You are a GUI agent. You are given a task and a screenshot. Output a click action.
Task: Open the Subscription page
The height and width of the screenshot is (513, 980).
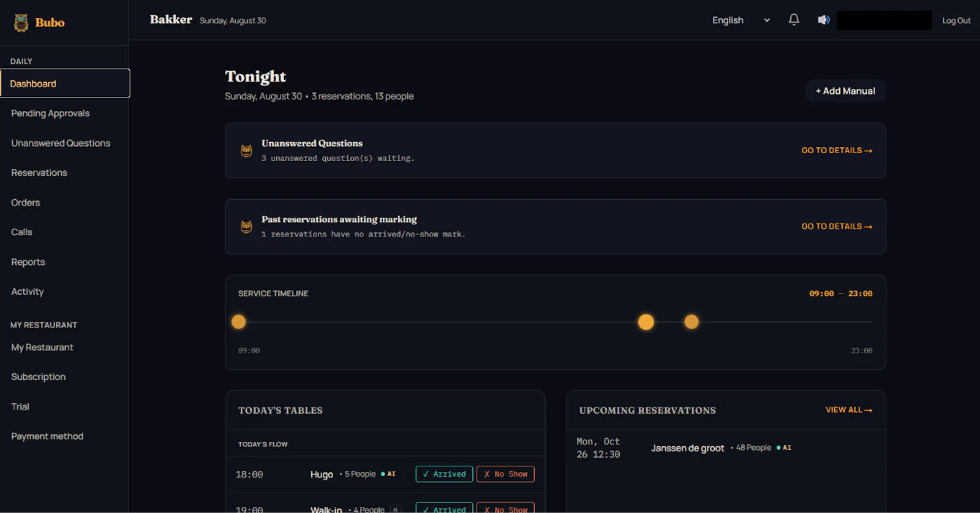click(38, 377)
